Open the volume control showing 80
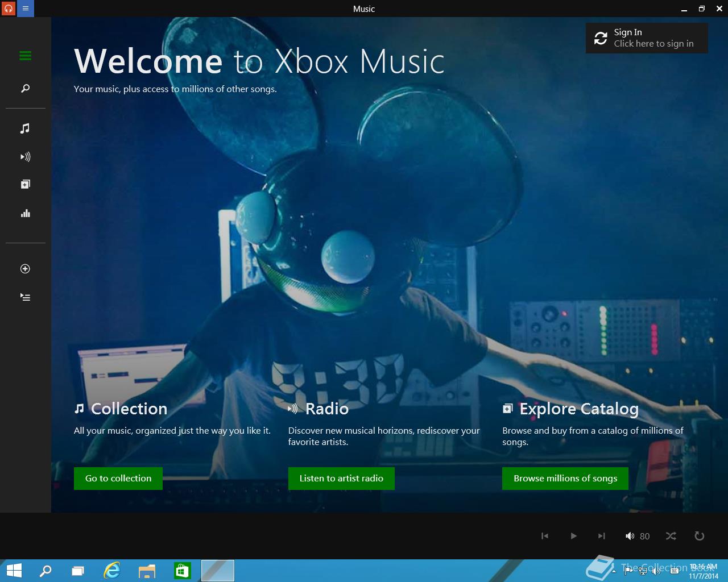This screenshot has width=728, height=582. [x=638, y=536]
